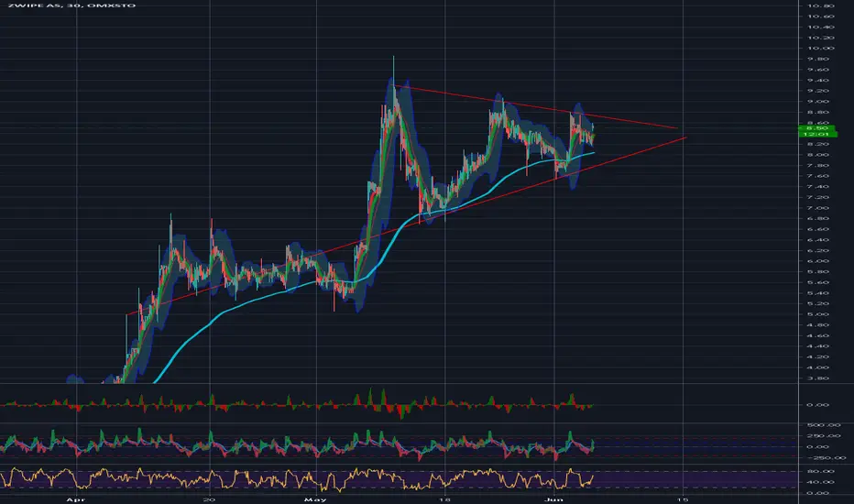Click the 15 date axis label
Image resolution: width=854 pixels, height=504 pixels.
tap(683, 499)
